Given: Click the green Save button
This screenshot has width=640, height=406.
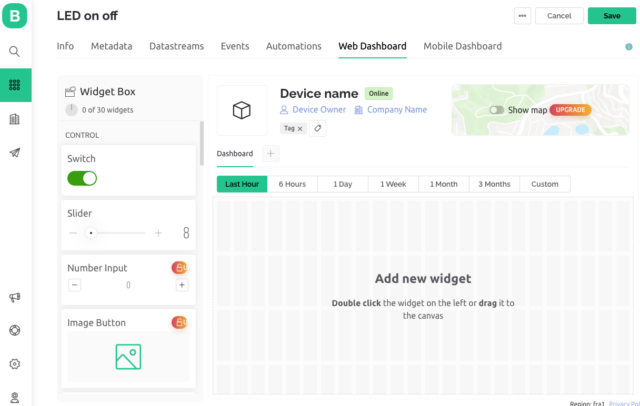Looking at the screenshot, I should point(611,16).
